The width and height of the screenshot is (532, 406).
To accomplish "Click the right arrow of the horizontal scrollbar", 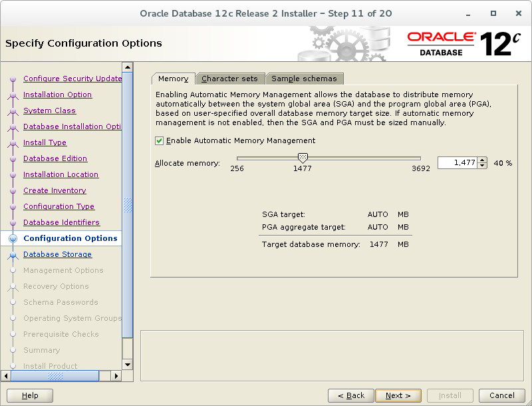I will coord(116,376).
